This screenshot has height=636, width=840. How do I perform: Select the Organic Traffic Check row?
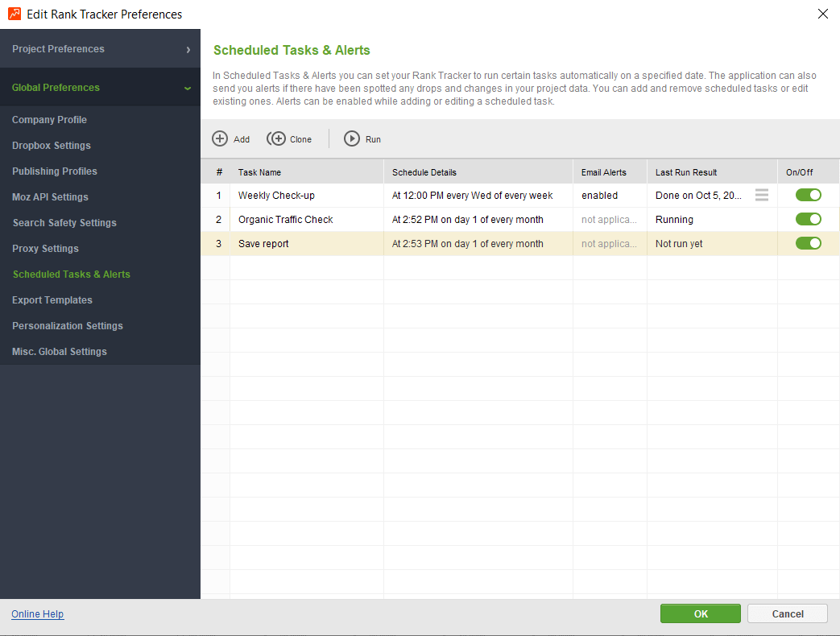pos(519,220)
